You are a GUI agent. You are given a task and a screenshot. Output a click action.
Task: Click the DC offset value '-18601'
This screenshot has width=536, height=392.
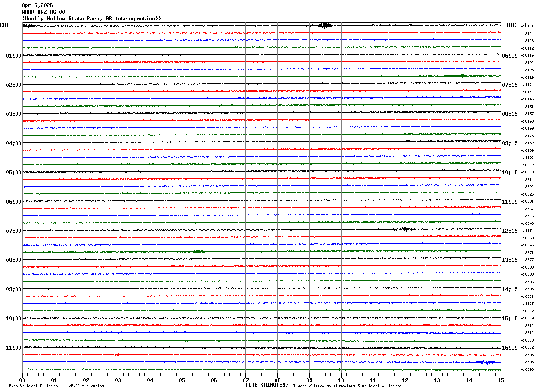pos(528,296)
